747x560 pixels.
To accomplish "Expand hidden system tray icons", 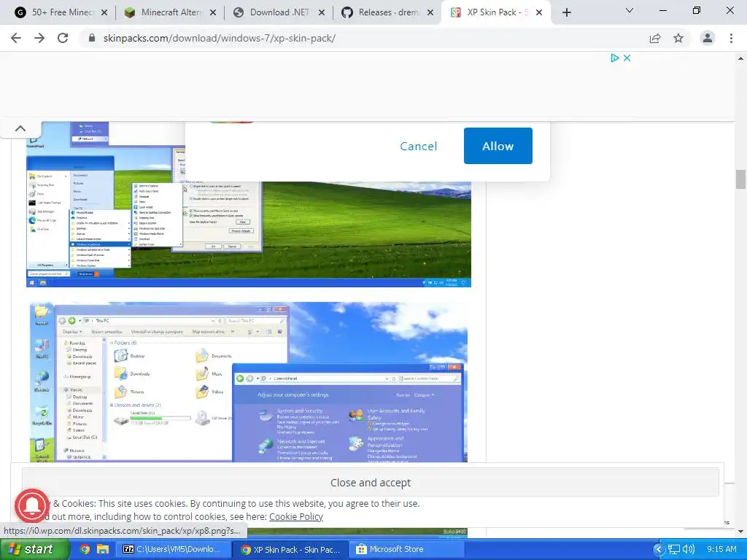I will [x=659, y=549].
